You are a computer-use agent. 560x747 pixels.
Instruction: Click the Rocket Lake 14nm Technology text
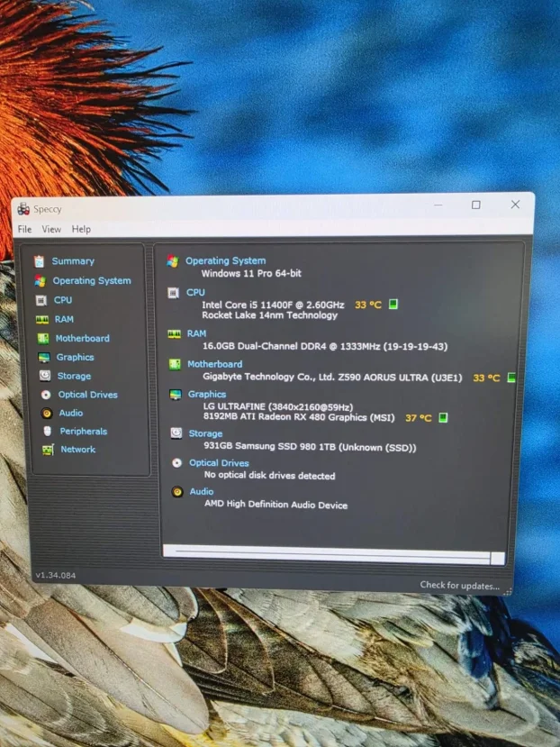click(269, 314)
